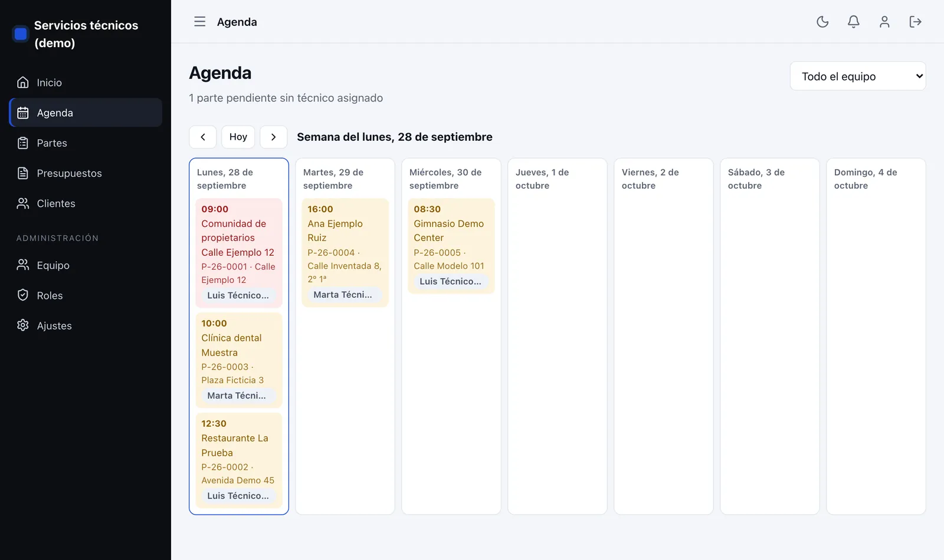This screenshot has height=560, width=944.
Task: Open notifications bell icon
Action: (853, 22)
